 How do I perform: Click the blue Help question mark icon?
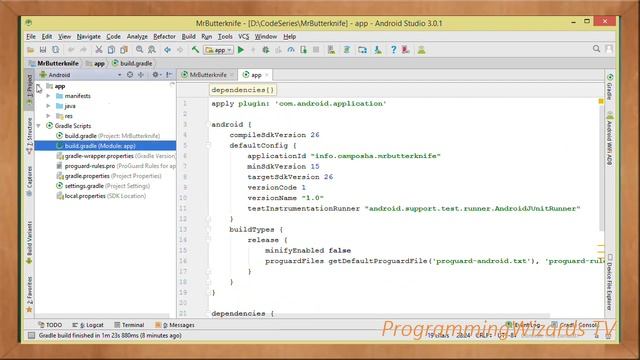[x=393, y=50]
